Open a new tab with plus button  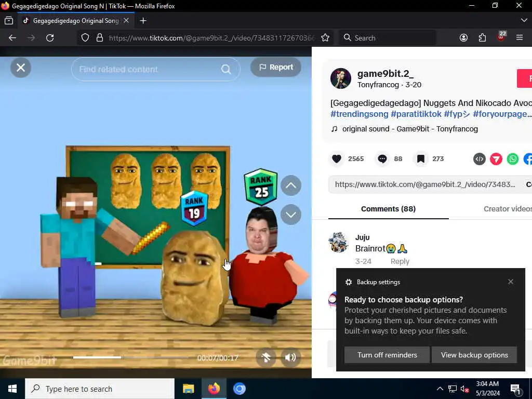coord(143,21)
